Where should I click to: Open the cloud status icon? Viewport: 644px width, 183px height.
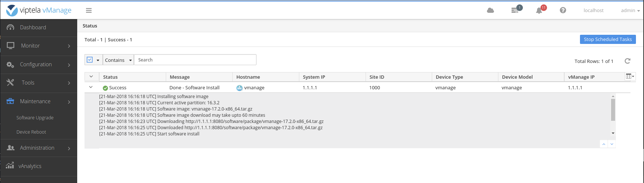490,10
